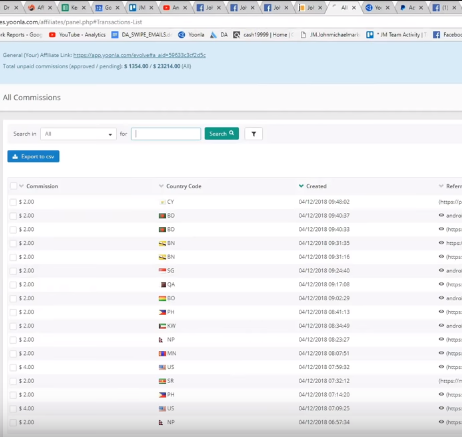
Task: Click the Export to csv button
Action: (33, 156)
